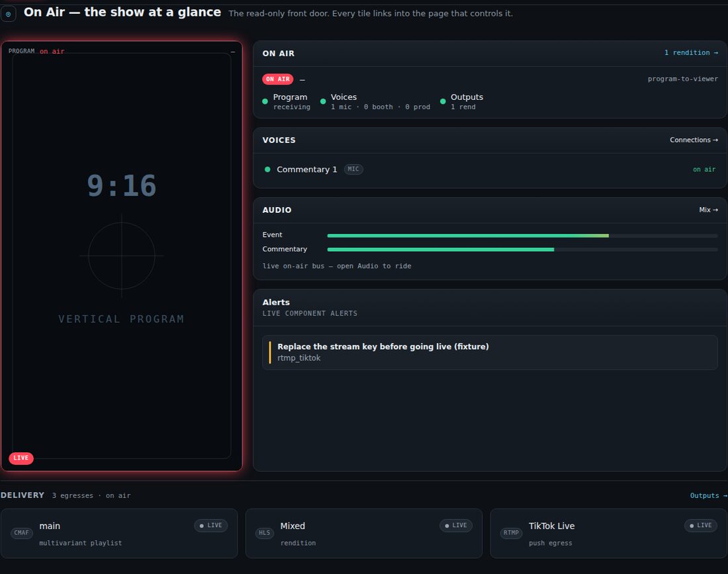728x574 pixels.
Task: Click the 'LIVE COMPONENT ALERTS' subtitle
Action: 310,313
